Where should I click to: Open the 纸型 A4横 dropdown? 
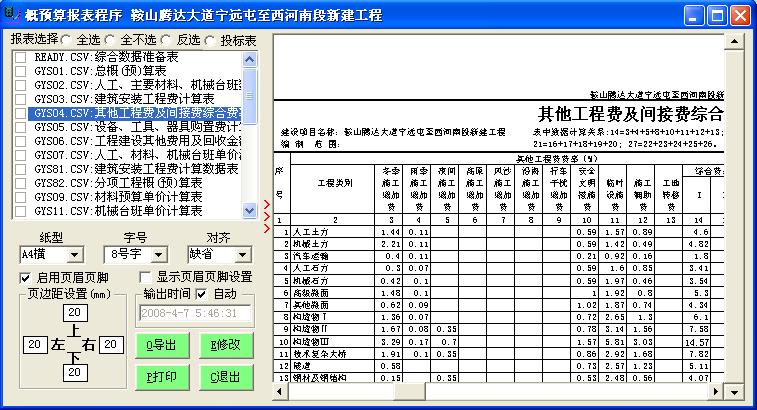point(74,254)
